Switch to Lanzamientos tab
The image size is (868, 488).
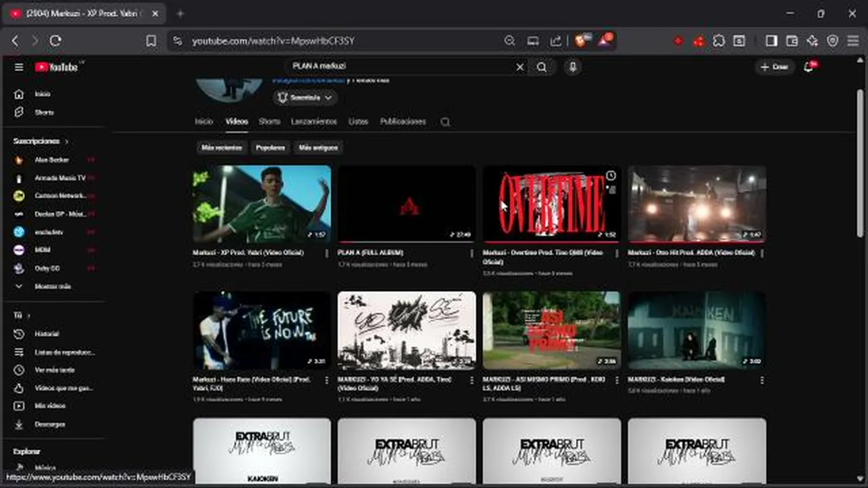click(x=314, y=122)
